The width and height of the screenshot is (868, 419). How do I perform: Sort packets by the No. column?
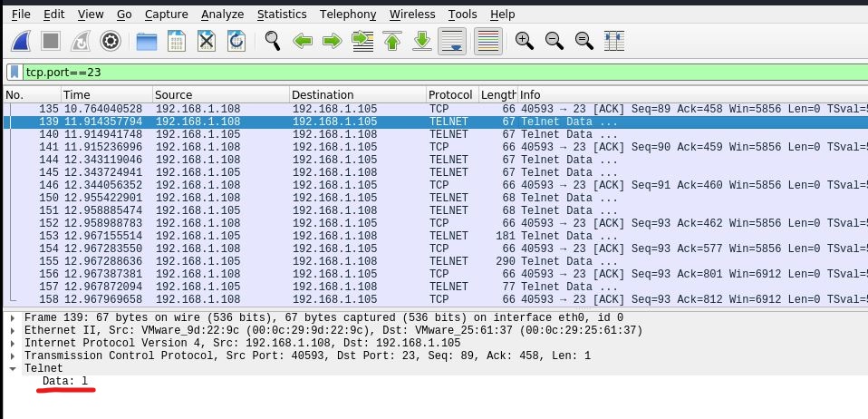32,94
